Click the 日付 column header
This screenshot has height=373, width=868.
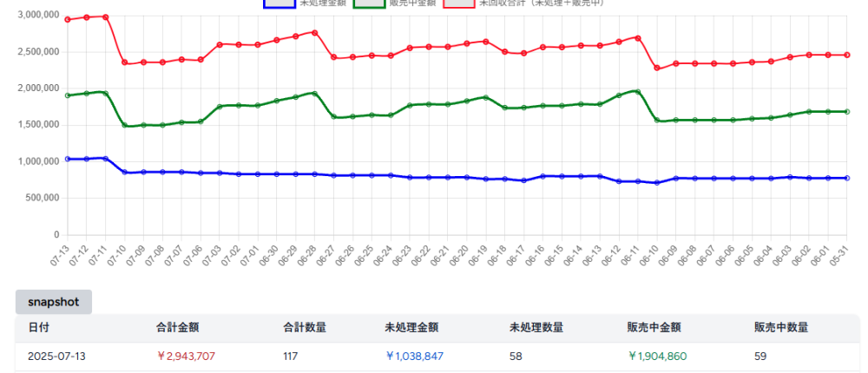coord(38,328)
